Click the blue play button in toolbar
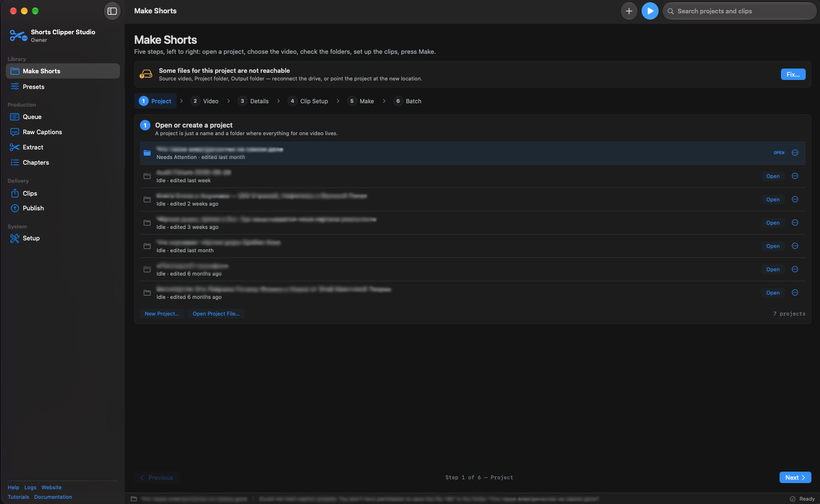Image resolution: width=820 pixels, height=504 pixels. click(650, 11)
